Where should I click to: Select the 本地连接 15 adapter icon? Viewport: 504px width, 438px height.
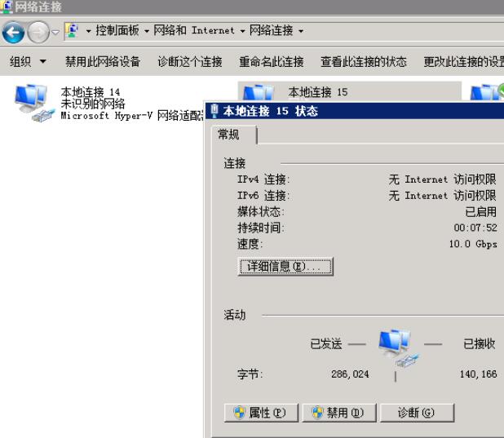coord(259,92)
